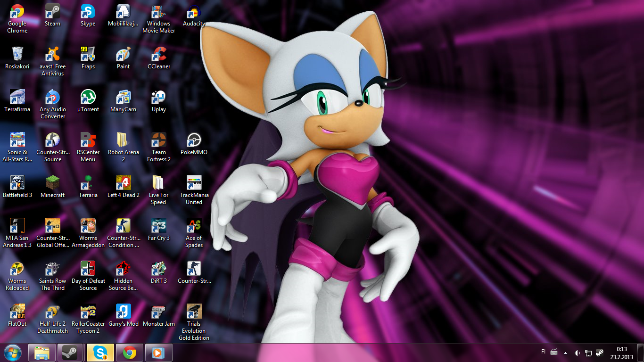Open the on-screen keyboard tray icon
The image size is (644, 362).
554,352
